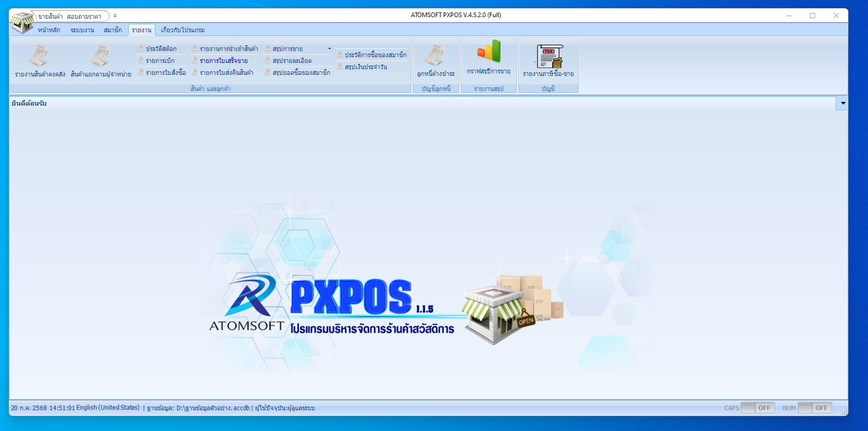The image size is (868, 431).
Task: Open สินค้าแยกตามผู้จำหน่าย report icon
Action: [x=101, y=61]
